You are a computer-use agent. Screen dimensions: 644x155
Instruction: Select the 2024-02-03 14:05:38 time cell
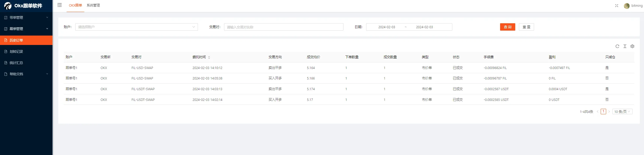[x=207, y=78]
